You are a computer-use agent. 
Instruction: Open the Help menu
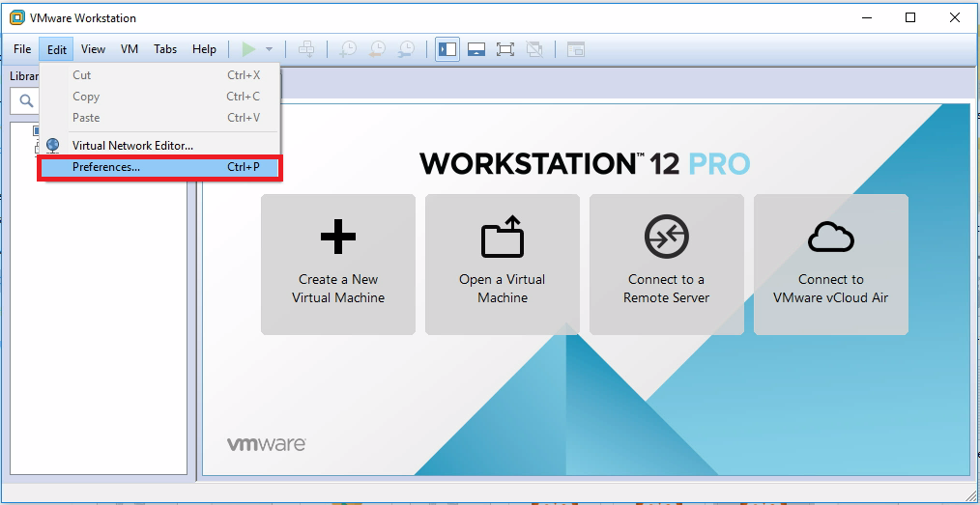204,49
